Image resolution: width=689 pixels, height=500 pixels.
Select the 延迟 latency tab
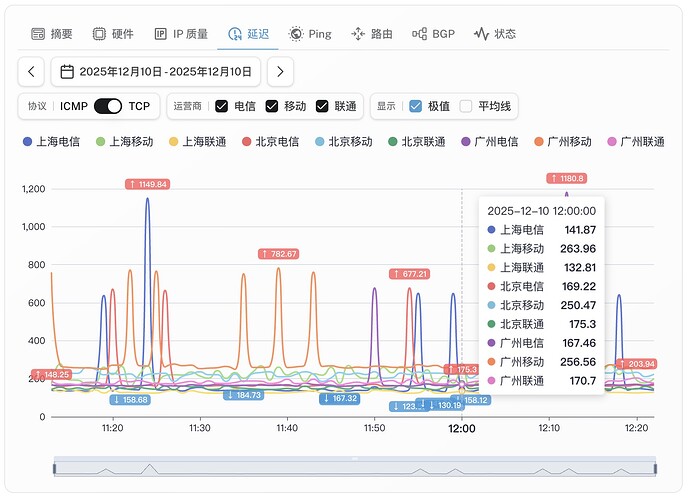(248, 34)
